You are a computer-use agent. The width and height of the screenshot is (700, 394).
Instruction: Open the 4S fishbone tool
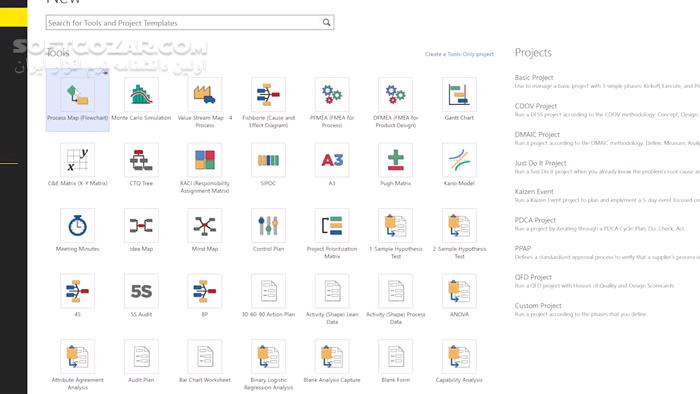pyautogui.click(x=78, y=291)
